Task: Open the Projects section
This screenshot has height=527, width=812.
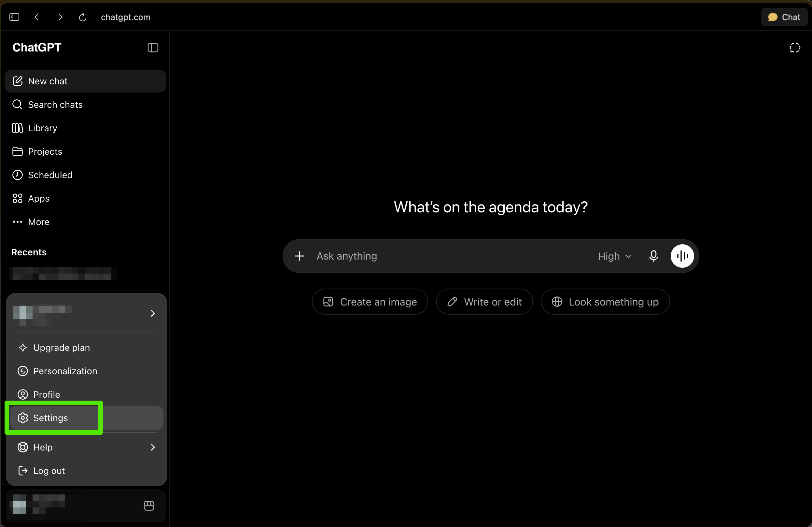Action: [85, 151]
